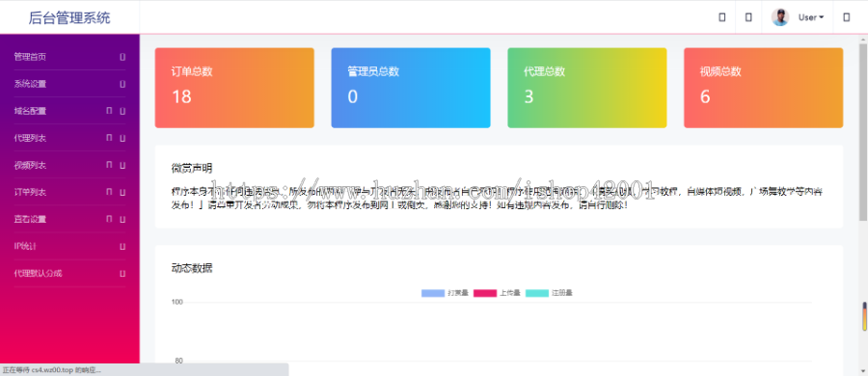Open the User account dropdown
The width and height of the screenshot is (868, 376).
[x=811, y=17]
